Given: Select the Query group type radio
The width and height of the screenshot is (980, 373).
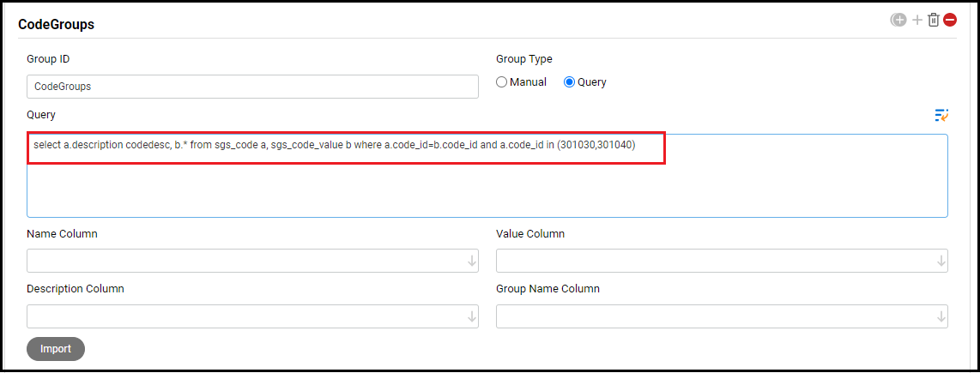Looking at the screenshot, I should [x=569, y=82].
